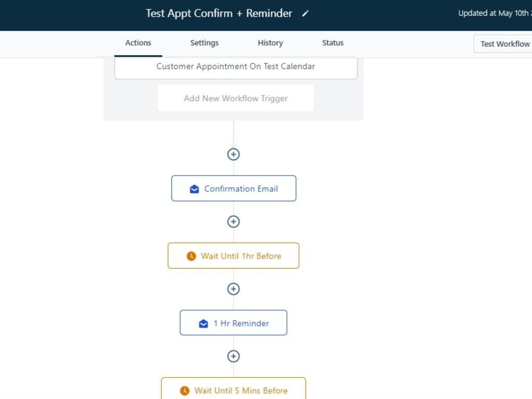Click the envelope icon in Confirmation Email
Viewport: 532px width, 399px height.
[x=194, y=189]
